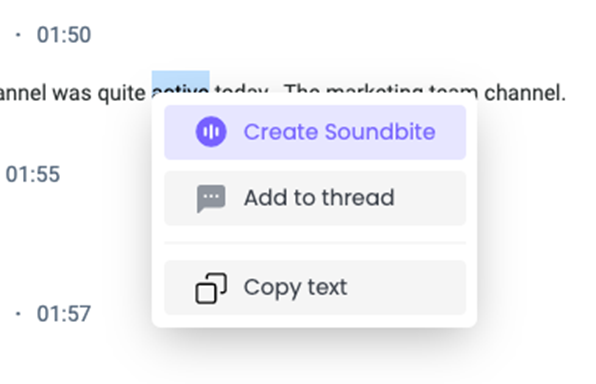Viewport: 596px width, 384px height.
Task: Click the highlighted word "active" in transcript
Action: (181, 88)
